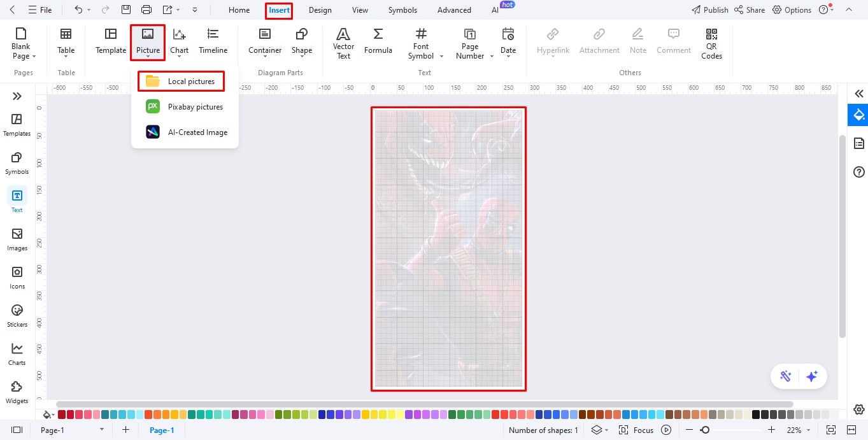This screenshot has width=868, height=440.
Task: Switch to the Design tab
Action: click(x=320, y=10)
